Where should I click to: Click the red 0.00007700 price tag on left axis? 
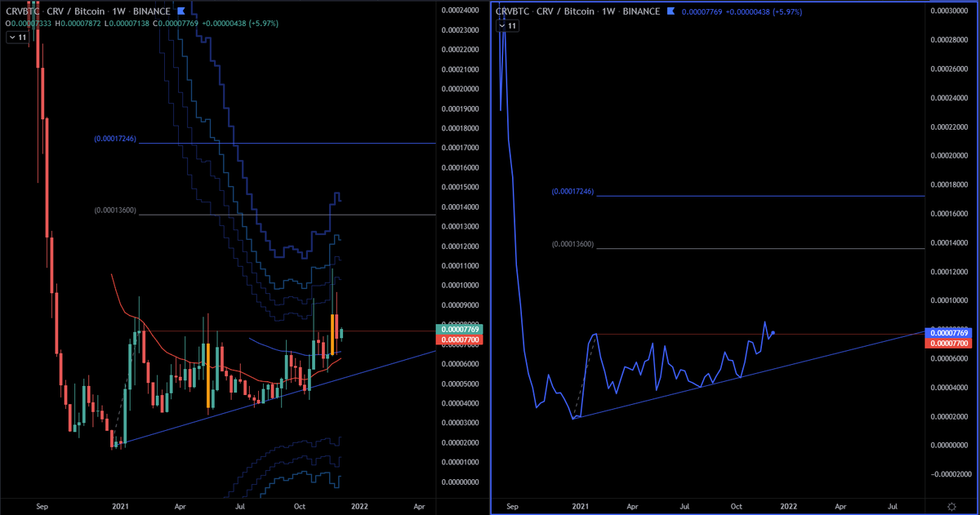(461, 338)
